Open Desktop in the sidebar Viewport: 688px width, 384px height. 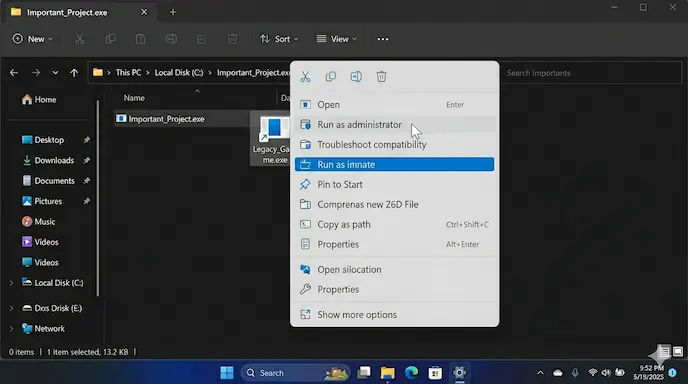(43, 140)
